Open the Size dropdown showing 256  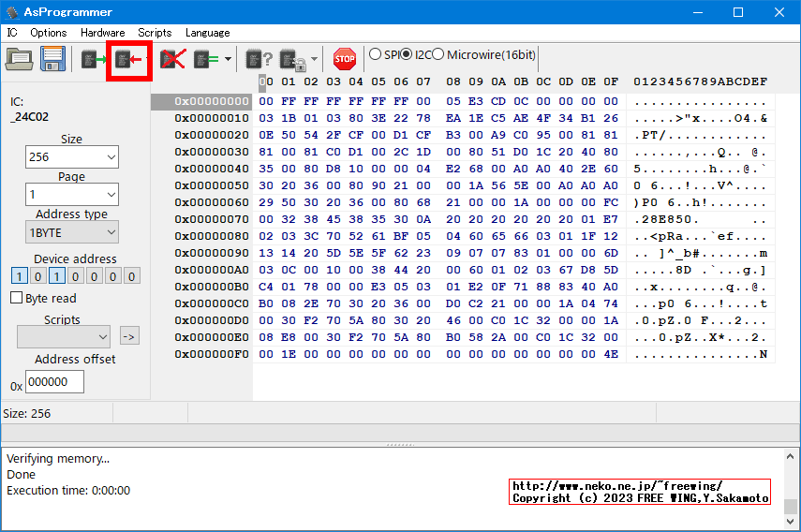[x=71, y=157]
